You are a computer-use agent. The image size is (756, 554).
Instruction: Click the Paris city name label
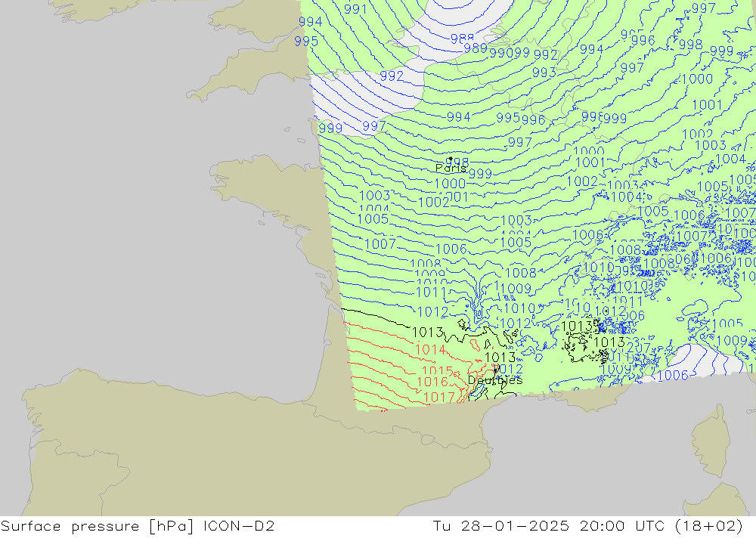(x=451, y=169)
